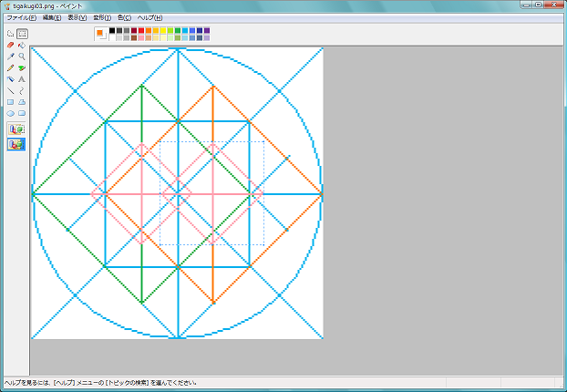Open the 色(C) menu
The height and width of the screenshot is (392, 567).
(124, 17)
